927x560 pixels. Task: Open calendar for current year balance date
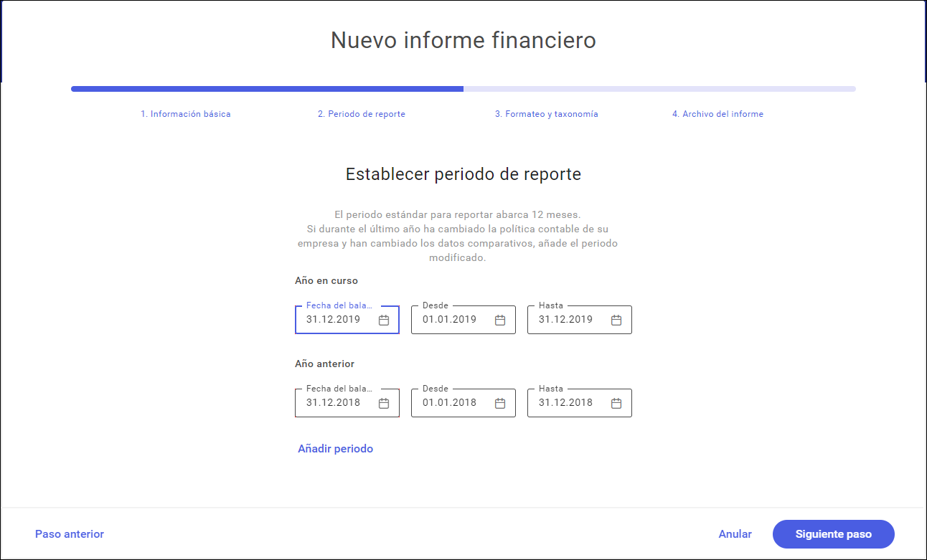(384, 320)
